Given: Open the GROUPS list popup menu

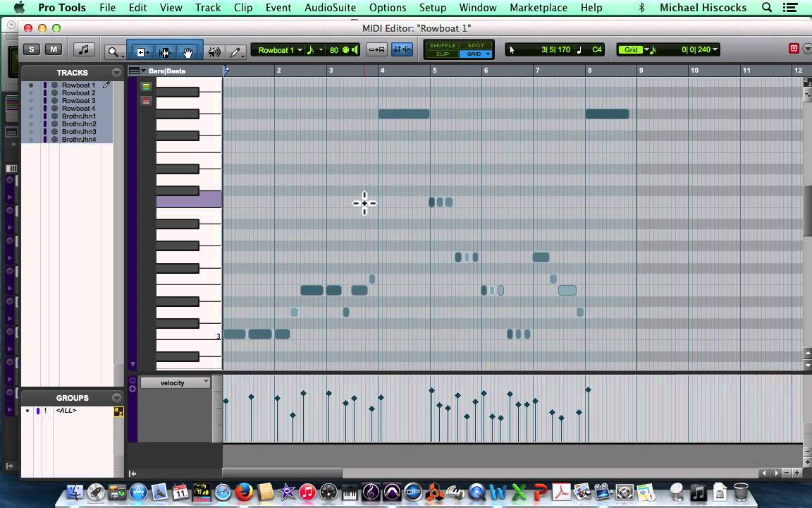Looking at the screenshot, I should point(116,398).
